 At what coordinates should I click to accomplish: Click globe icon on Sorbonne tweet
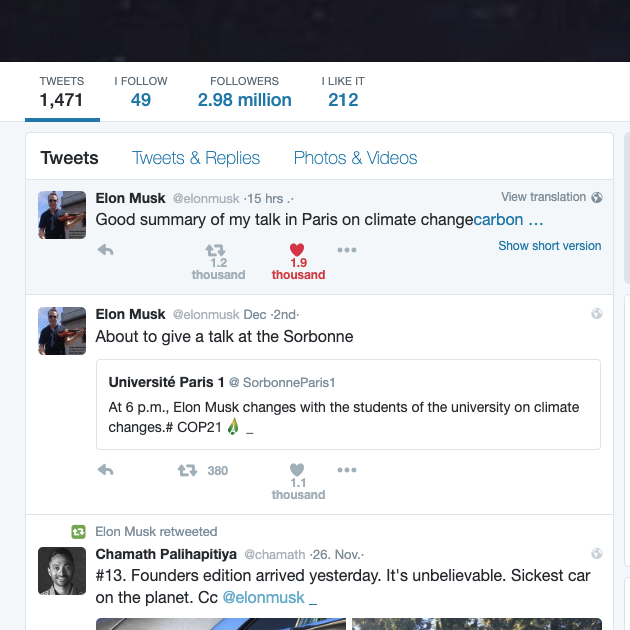[597, 314]
